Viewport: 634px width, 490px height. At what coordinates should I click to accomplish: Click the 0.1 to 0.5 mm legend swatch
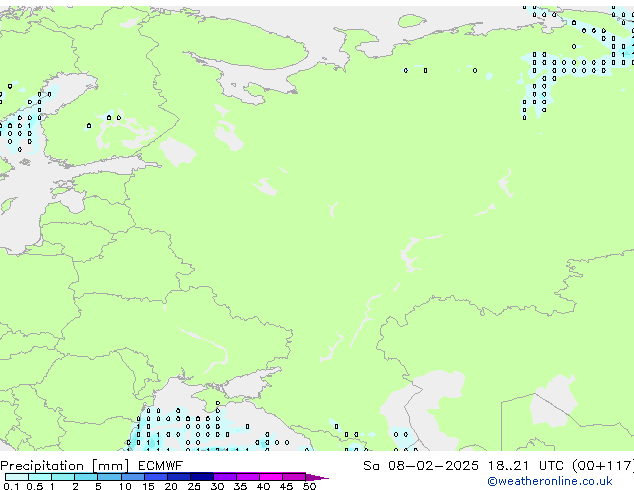tap(17, 477)
